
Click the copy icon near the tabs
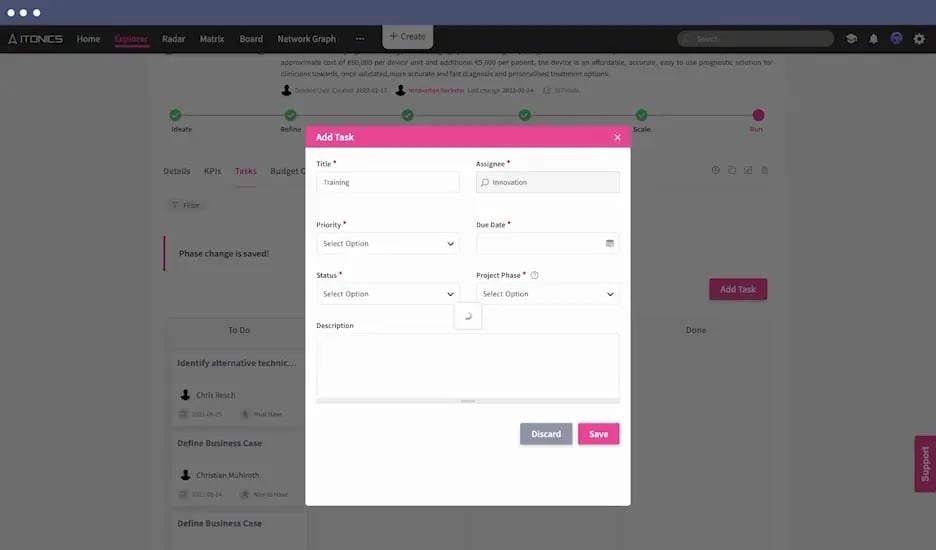[732, 170]
